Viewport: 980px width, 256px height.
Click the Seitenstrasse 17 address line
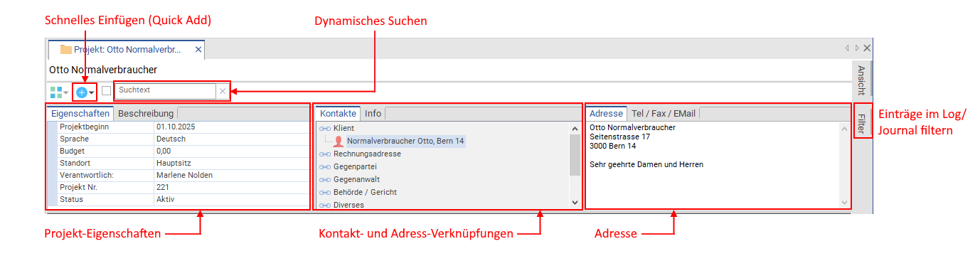tap(619, 137)
